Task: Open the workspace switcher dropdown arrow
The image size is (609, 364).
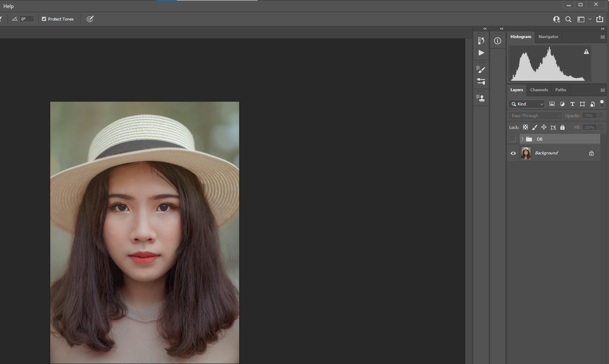Action: point(590,19)
